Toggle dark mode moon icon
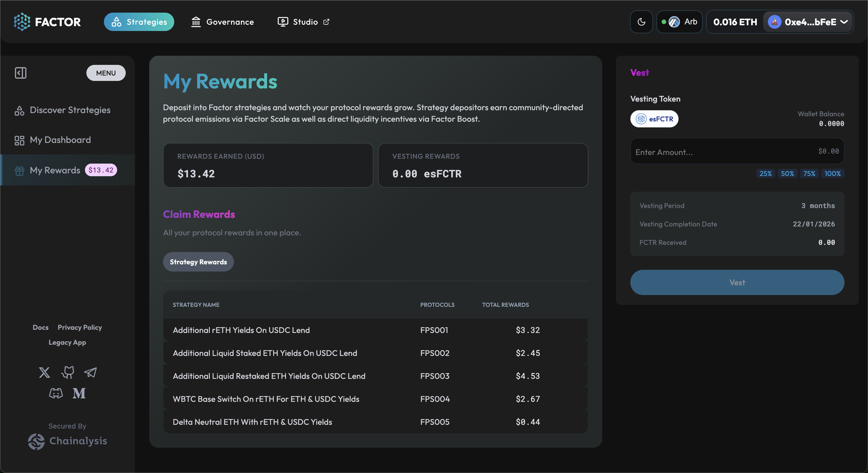 [641, 22]
